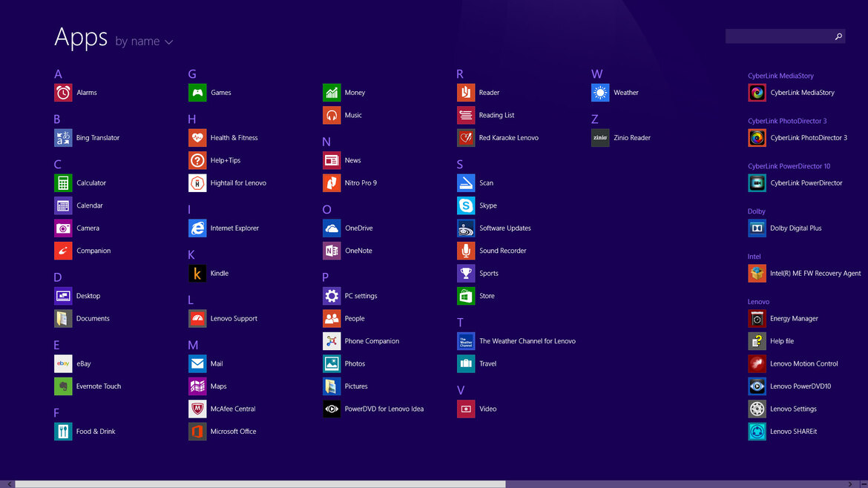Open the OneNote icon
Image resolution: width=868 pixels, height=488 pixels.
tap(332, 251)
